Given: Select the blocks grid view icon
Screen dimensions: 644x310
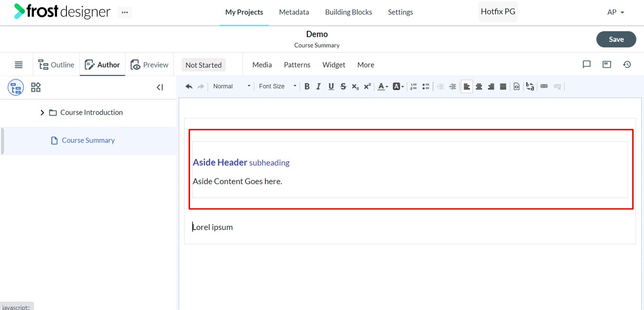Looking at the screenshot, I should point(36,87).
